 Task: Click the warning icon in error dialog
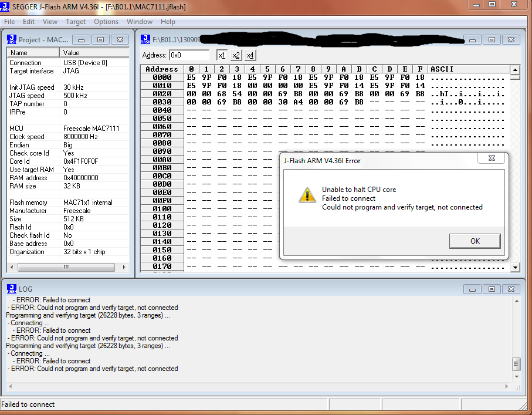pos(307,195)
